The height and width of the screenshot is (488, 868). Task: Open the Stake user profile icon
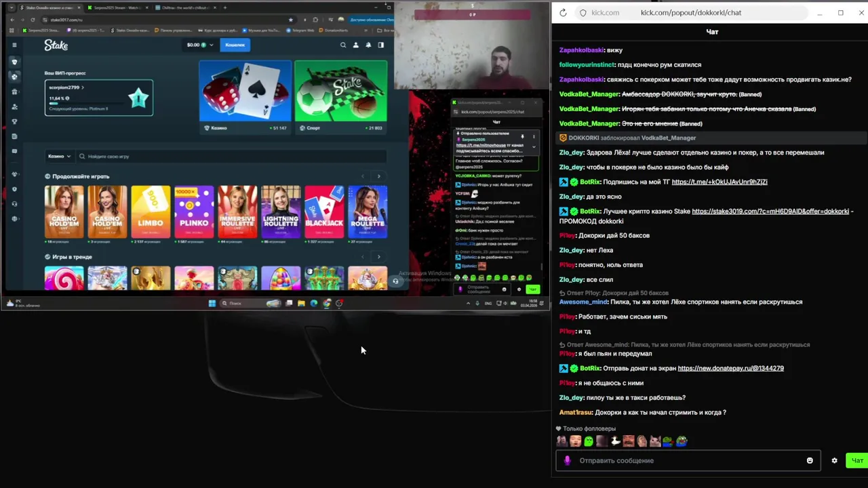356,45
